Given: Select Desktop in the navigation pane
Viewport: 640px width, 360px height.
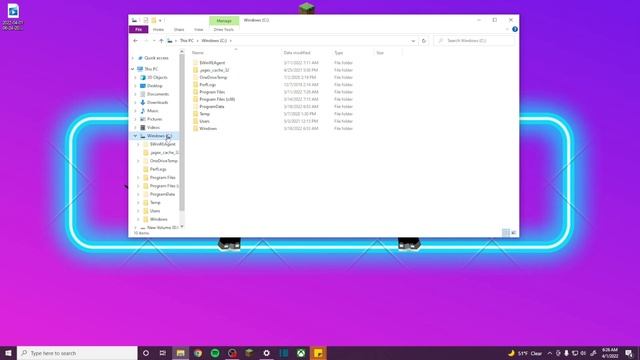Looking at the screenshot, I should click(x=155, y=86).
